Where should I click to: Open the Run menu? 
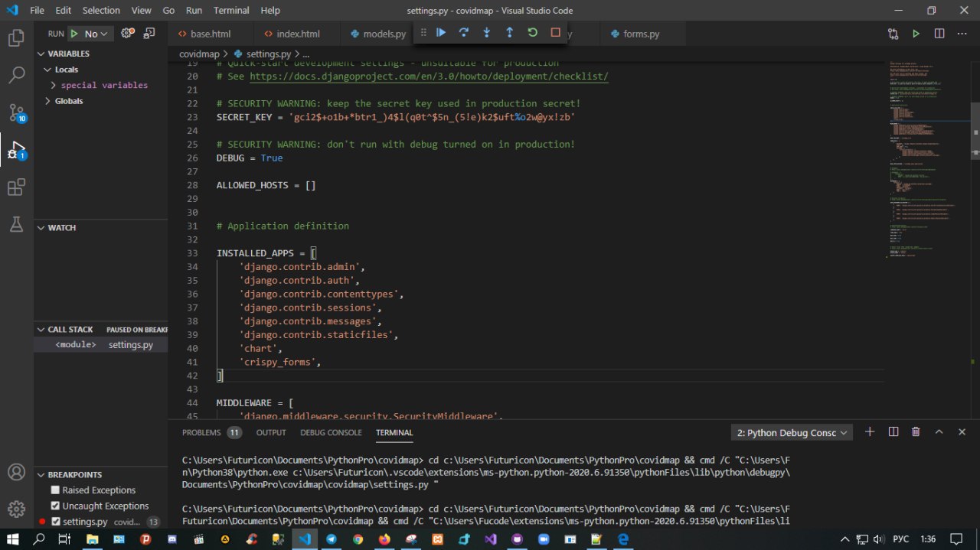coord(194,11)
